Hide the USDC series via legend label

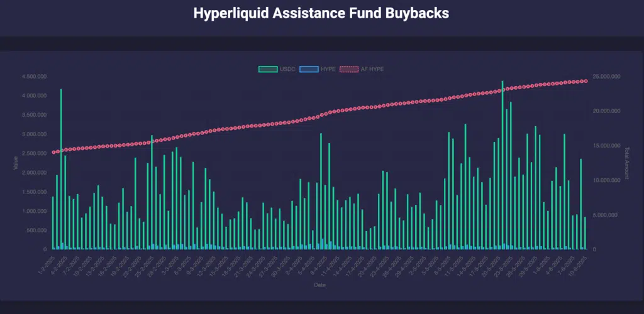tap(286, 68)
